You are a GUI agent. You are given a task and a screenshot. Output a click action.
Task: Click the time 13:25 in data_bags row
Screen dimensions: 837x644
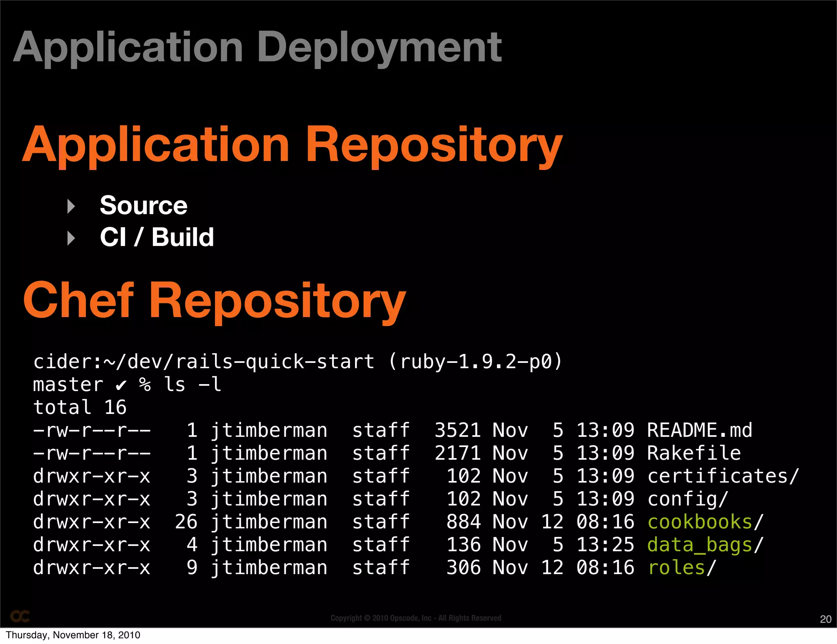click(x=605, y=545)
